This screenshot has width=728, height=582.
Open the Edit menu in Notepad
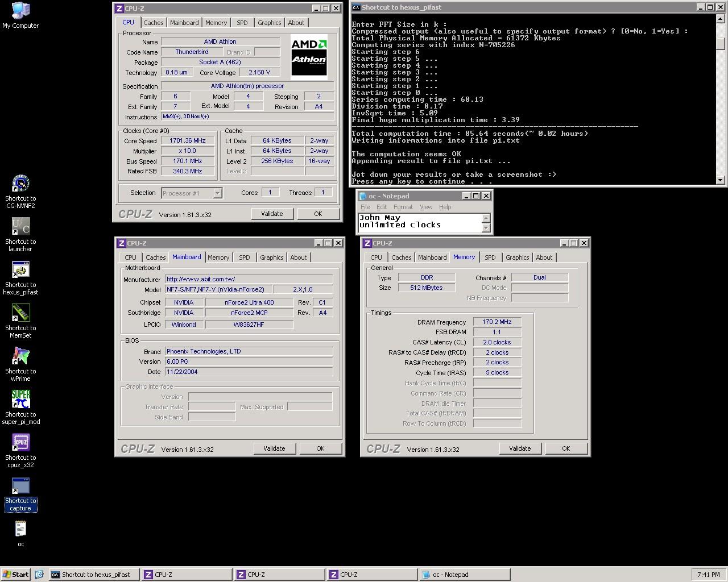pyautogui.click(x=382, y=207)
